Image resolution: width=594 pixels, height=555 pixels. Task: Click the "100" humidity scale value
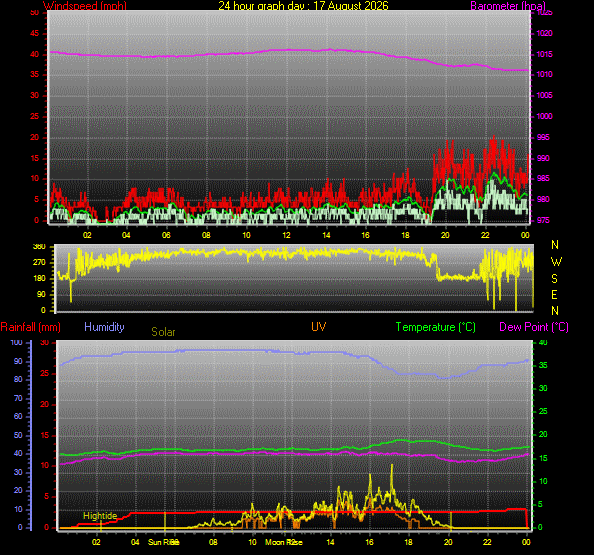[16, 342]
